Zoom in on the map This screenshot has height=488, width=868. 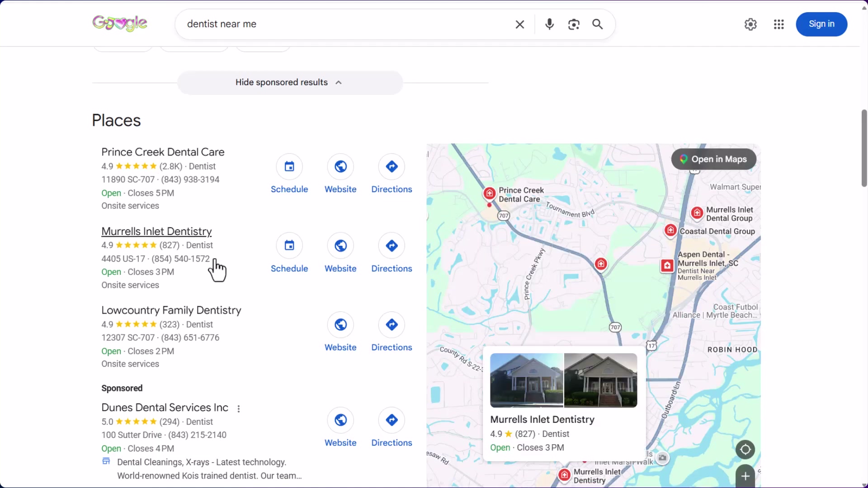point(745,476)
